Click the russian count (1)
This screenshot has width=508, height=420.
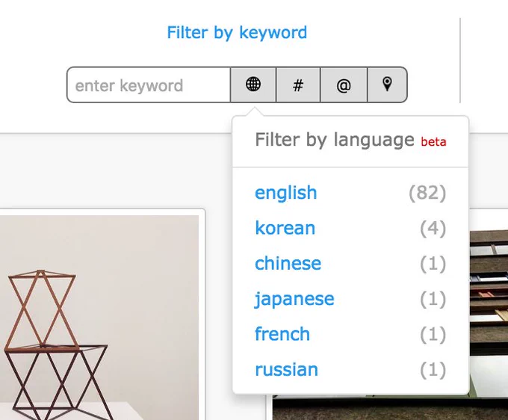433,370
